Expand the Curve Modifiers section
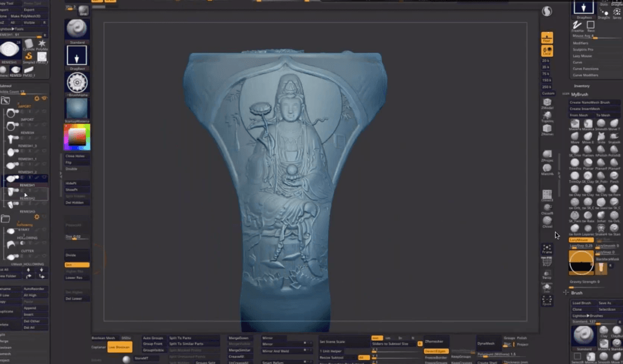The height and width of the screenshot is (364, 623). (x=586, y=75)
